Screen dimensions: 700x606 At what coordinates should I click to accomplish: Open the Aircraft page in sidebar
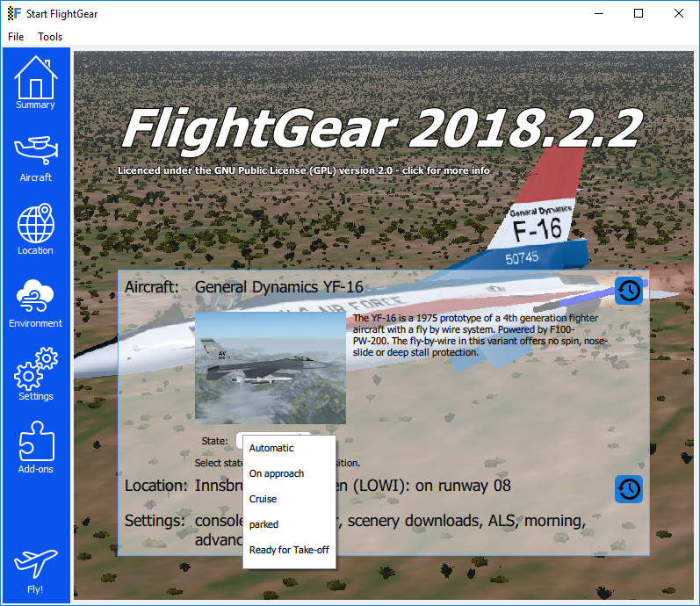[x=36, y=159]
